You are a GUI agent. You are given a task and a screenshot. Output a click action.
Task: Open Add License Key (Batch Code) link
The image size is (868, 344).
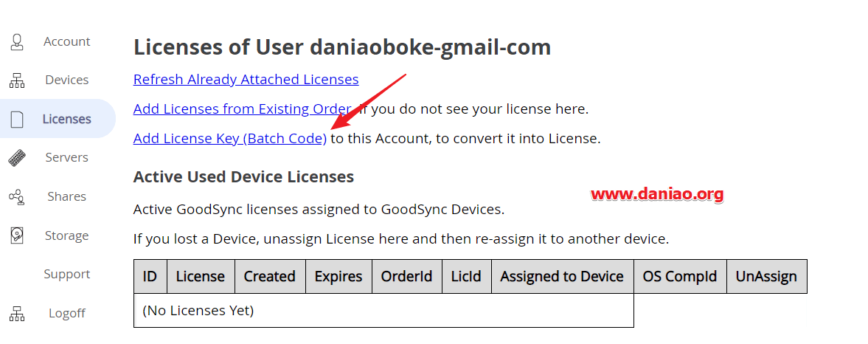pyautogui.click(x=230, y=138)
